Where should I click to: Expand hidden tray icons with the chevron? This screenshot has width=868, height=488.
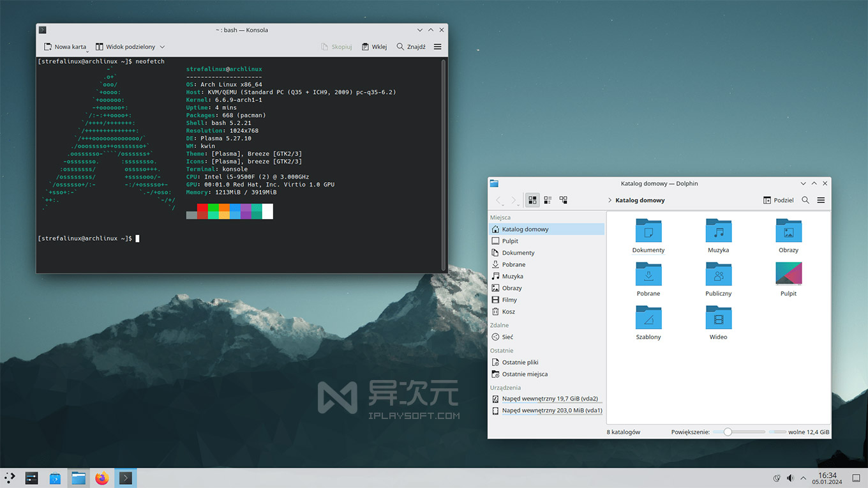[x=803, y=478]
